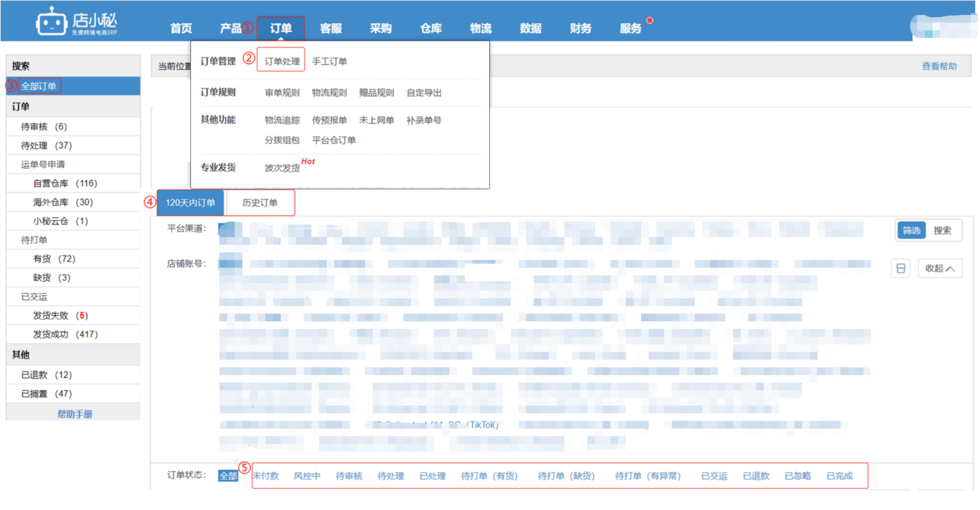Open 已搁置 (47) in sidebar
The height and width of the screenshot is (510, 980).
pyautogui.click(x=46, y=394)
